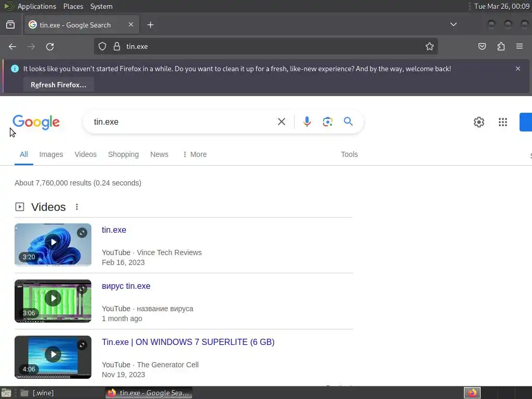Expand preview on Superlite video thumbnail

(82, 345)
